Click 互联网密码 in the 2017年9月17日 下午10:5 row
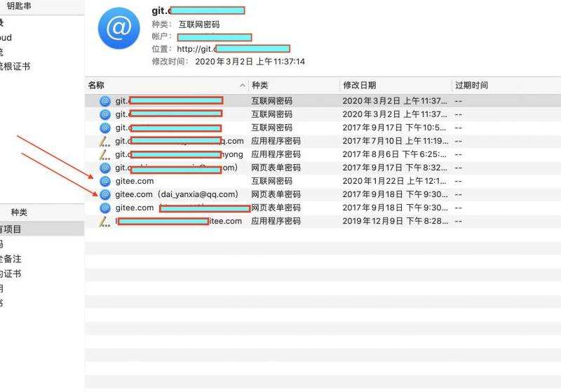The height and width of the screenshot is (392, 561). pos(272,128)
